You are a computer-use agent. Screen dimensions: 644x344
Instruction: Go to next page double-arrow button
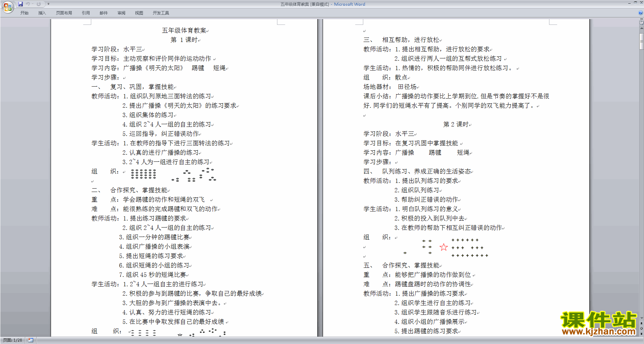tap(641, 334)
